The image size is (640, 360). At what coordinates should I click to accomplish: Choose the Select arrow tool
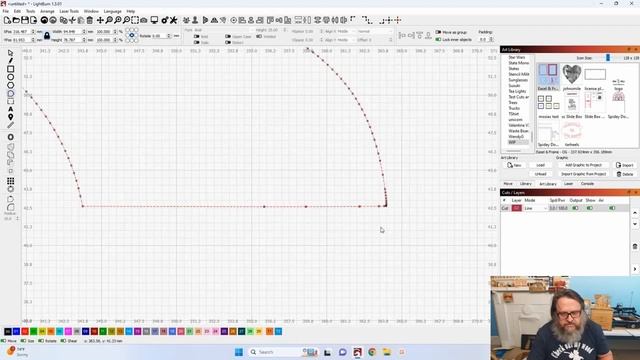[x=11, y=53]
